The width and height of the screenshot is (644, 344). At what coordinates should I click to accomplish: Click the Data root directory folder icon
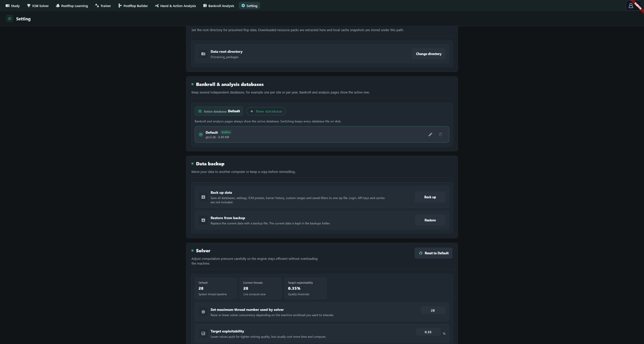(x=203, y=54)
